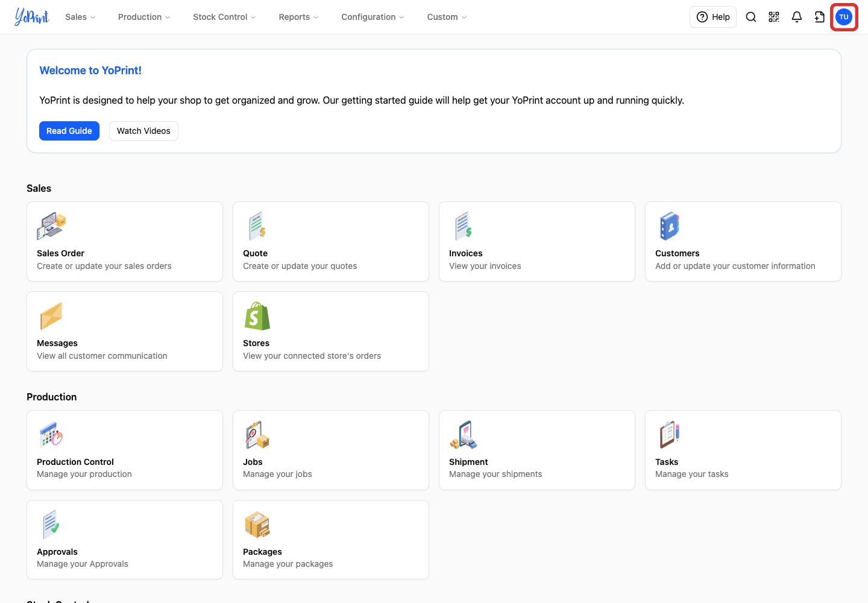Click the Read Guide button

point(69,131)
